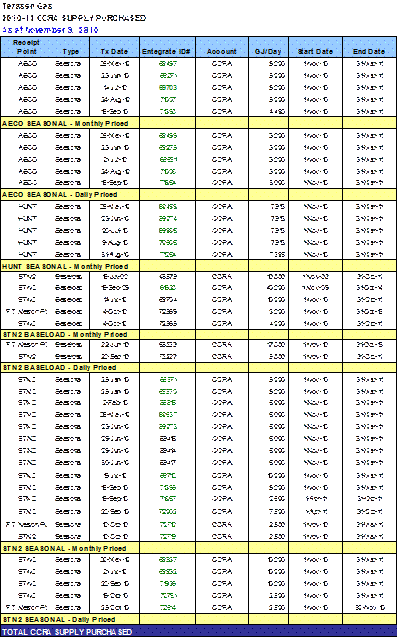Select the AECO SEASONAL - Daily Priced row
Image resolution: width=397 pixels, height=637 pixels.
(198, 195)
